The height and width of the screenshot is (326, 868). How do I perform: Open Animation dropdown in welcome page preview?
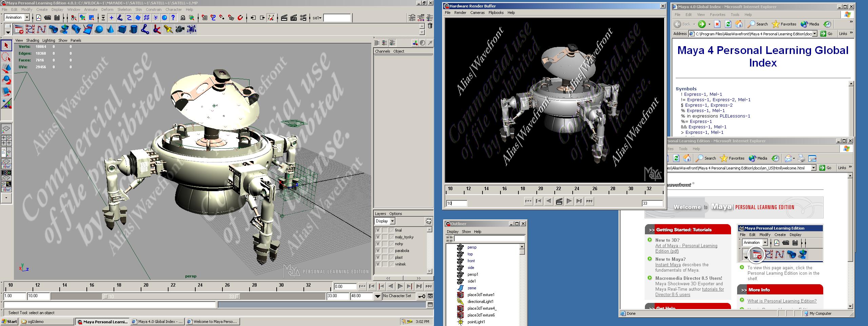[x=765, y=242]
